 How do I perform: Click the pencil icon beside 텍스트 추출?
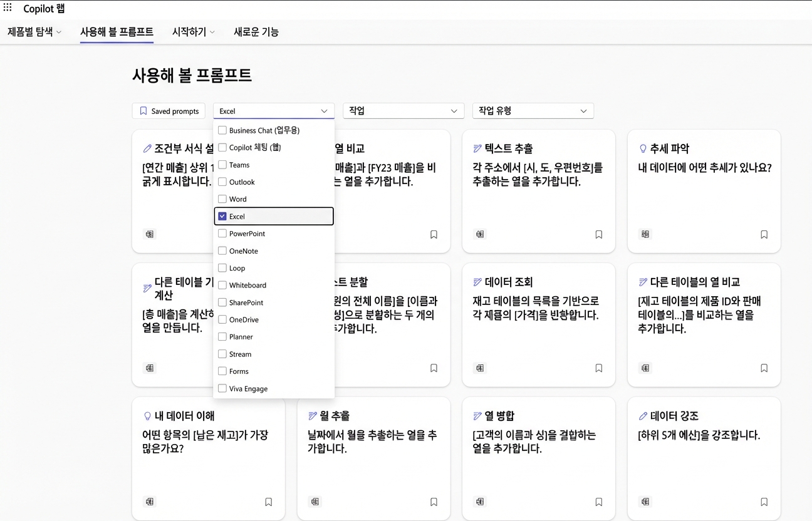coord(477,148)
